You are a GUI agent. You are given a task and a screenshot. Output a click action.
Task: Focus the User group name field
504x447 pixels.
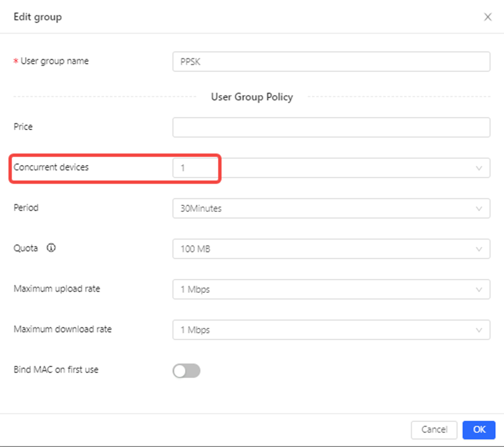pos(331,61)
